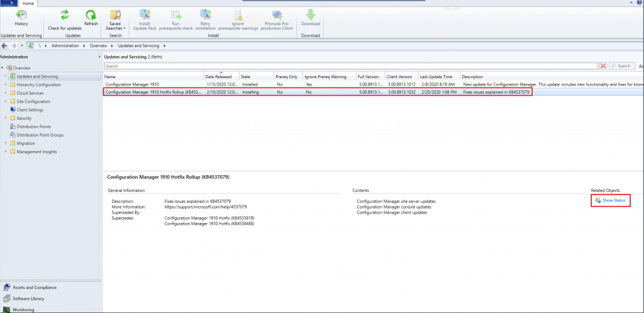The width and height of the screenshot is (644, 313).
Task: Sort by Date Released column header
Action: (221, 76)
